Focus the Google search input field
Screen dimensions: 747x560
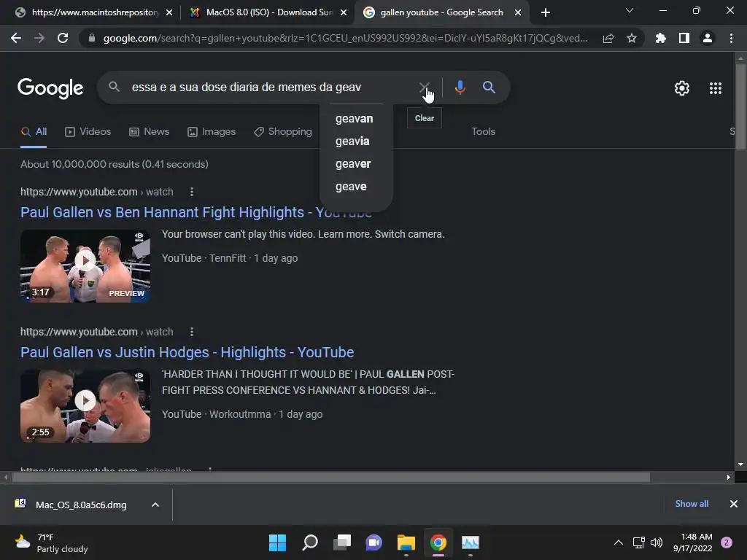269,87
